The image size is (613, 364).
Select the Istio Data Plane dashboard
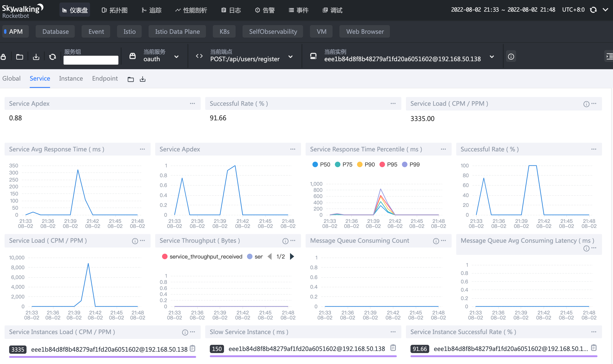click(177, 32)
